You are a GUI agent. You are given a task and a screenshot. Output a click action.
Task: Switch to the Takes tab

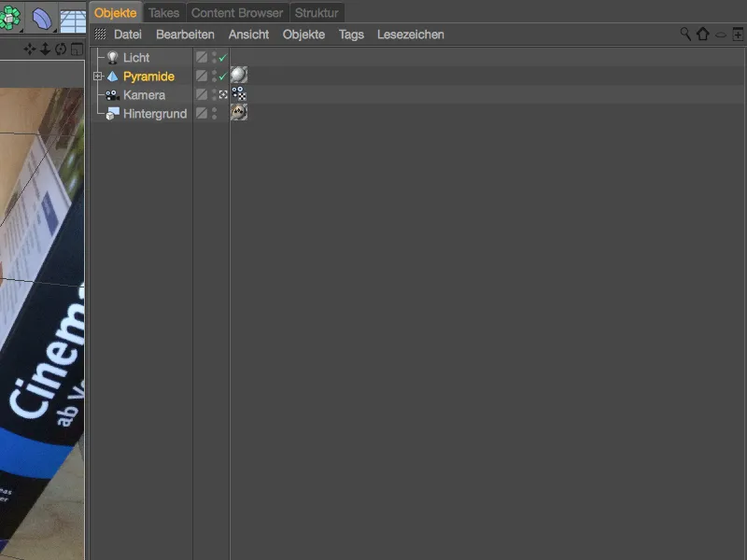pyautogui.click(x=164, y=13)
